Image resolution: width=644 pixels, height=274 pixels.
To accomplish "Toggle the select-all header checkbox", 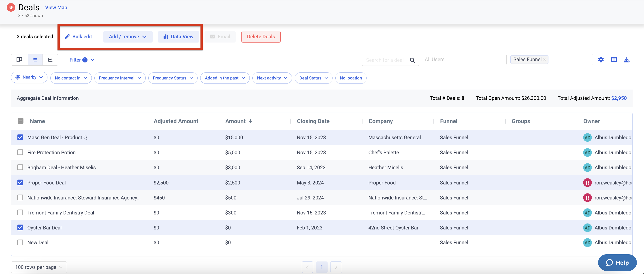I will click(21, 121).
